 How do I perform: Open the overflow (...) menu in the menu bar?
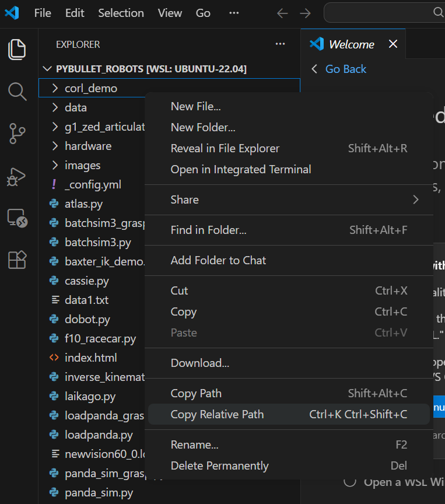pos(234,12)
